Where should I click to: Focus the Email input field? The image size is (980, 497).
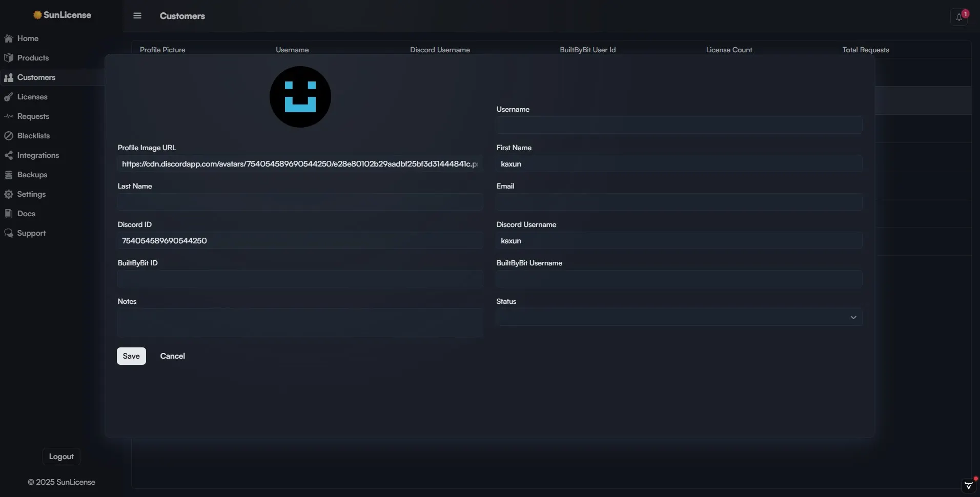tap(679, 202)
